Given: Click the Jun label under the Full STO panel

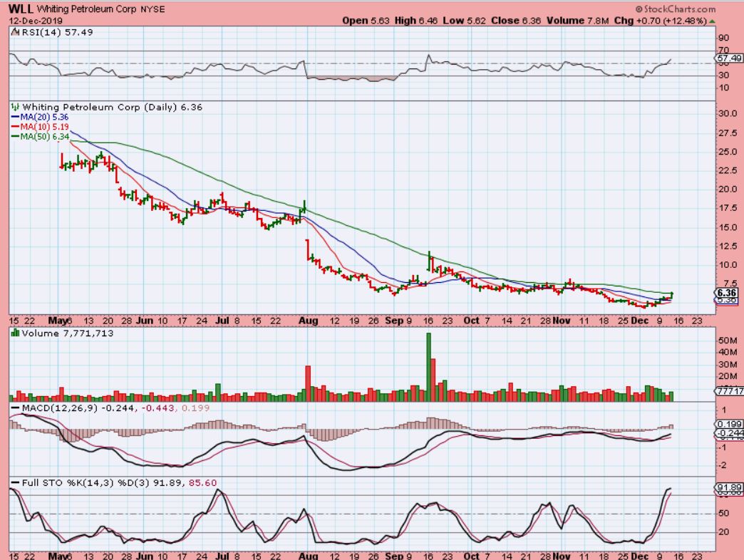Looking at the screenshot, I should 145,556.
